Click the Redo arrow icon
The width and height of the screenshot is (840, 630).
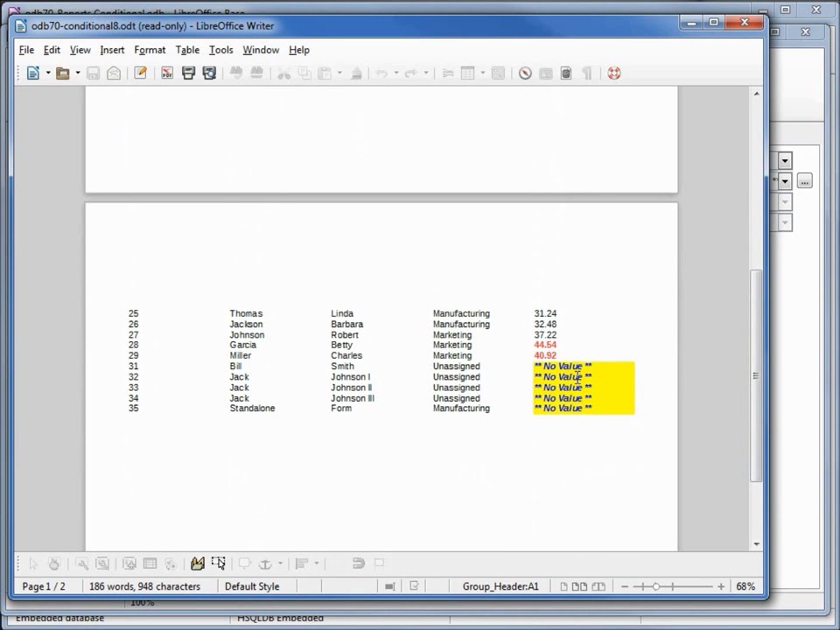tap(411, 73)
